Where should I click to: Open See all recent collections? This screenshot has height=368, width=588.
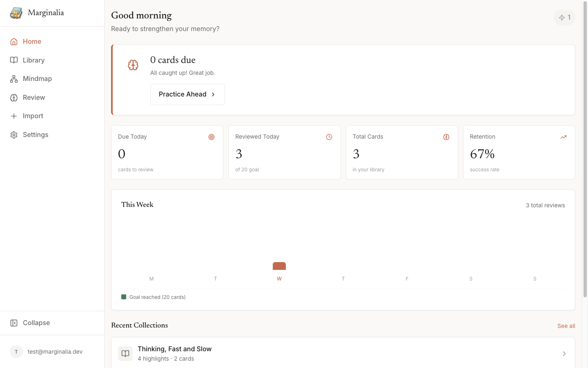(566, 326)
